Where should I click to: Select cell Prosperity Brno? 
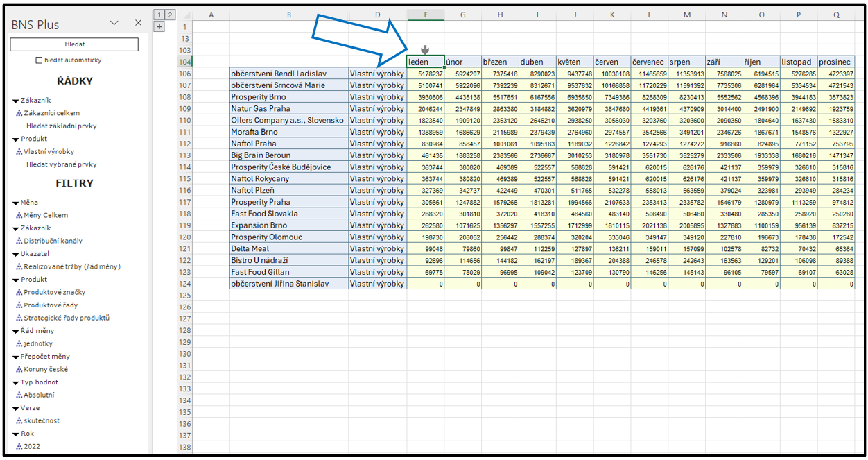click(x=288, y=97)
